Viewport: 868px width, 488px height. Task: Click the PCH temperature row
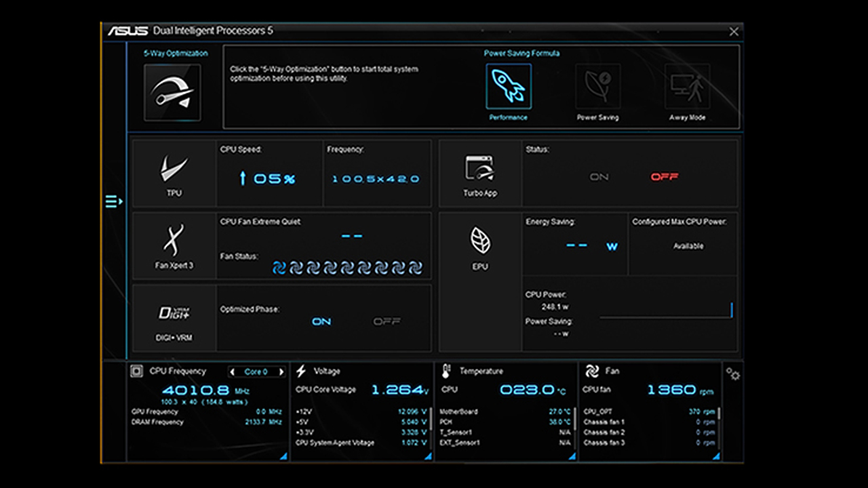(506, 422)
